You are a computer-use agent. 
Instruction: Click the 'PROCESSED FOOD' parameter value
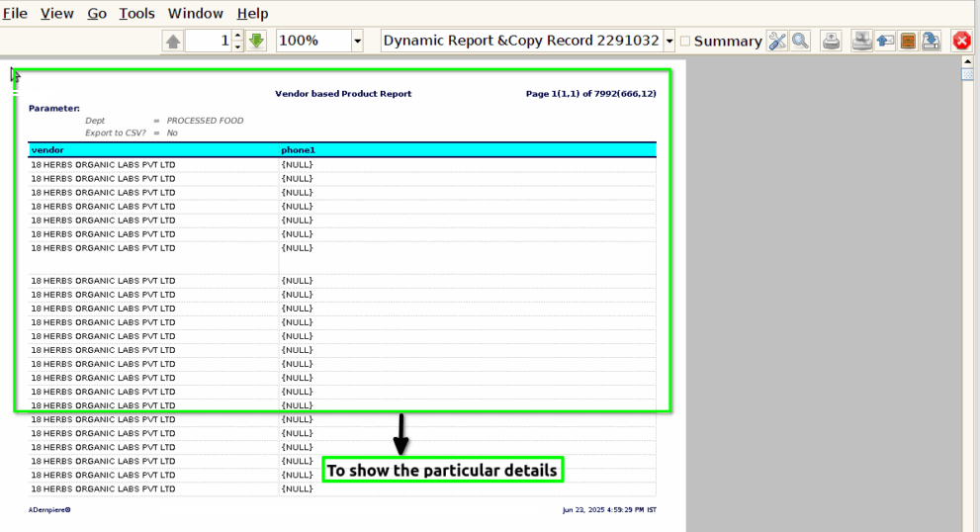[x=205, y=121]
